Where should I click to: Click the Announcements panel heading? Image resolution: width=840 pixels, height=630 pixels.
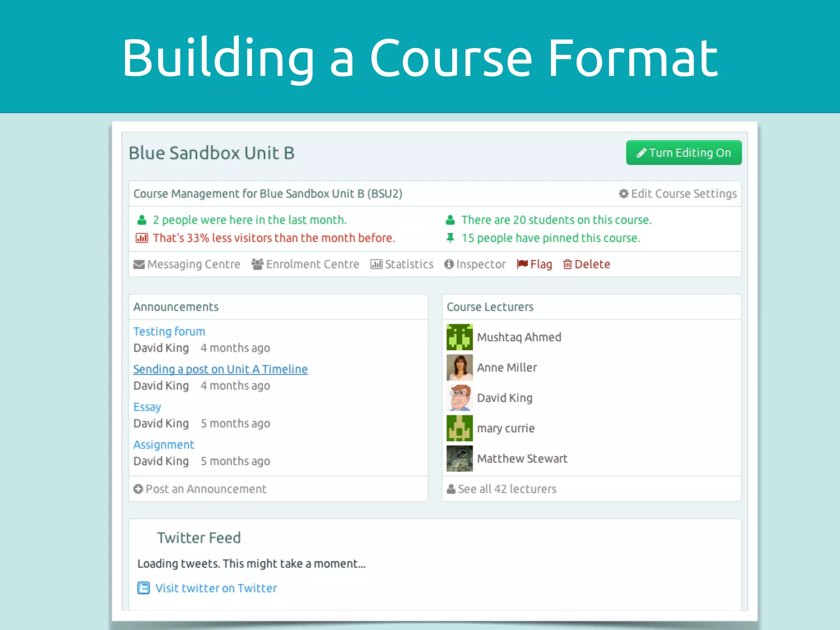click(x=176, y=307)
